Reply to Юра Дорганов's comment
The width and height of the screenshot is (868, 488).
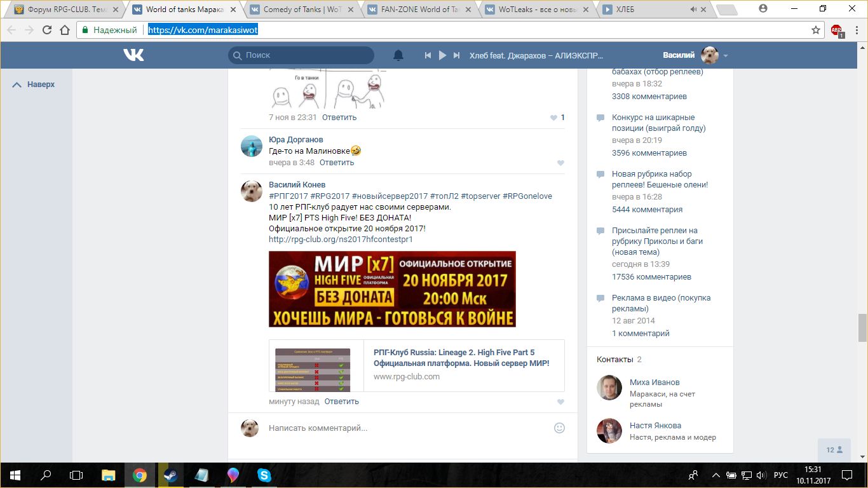336,163
